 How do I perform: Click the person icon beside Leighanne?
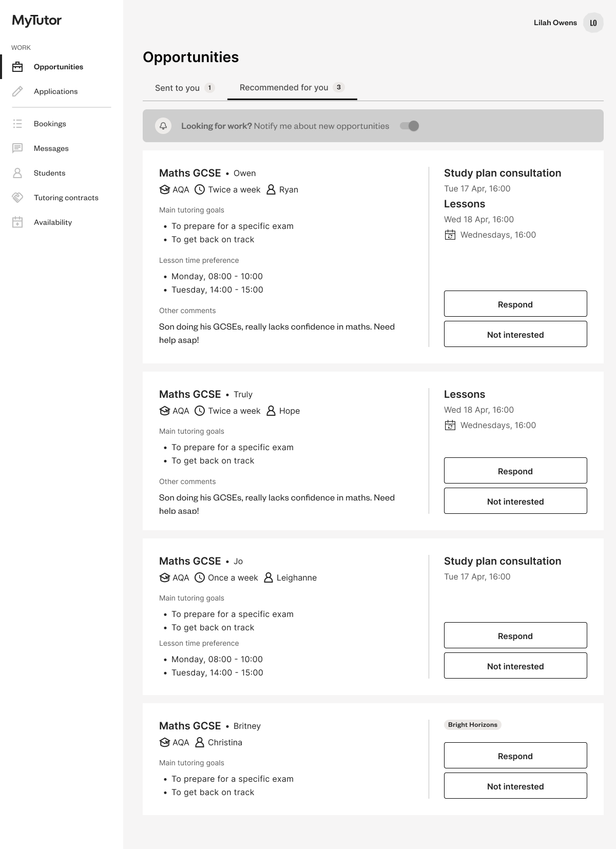tap(268, 577)
